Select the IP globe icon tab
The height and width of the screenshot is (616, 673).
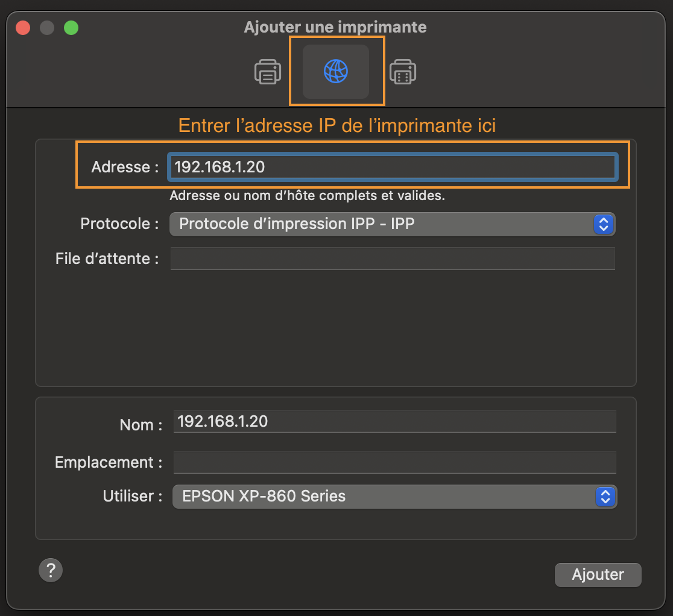coord(336,72)
